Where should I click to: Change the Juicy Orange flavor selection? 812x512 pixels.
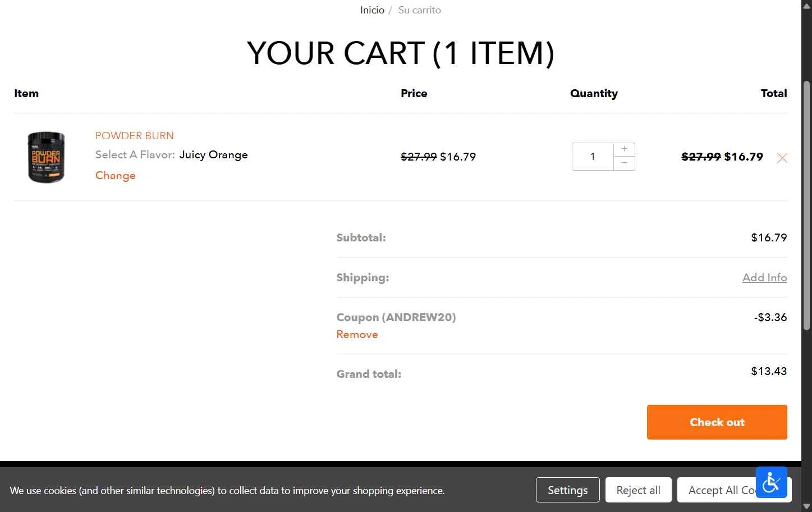[x=116, y=175]
